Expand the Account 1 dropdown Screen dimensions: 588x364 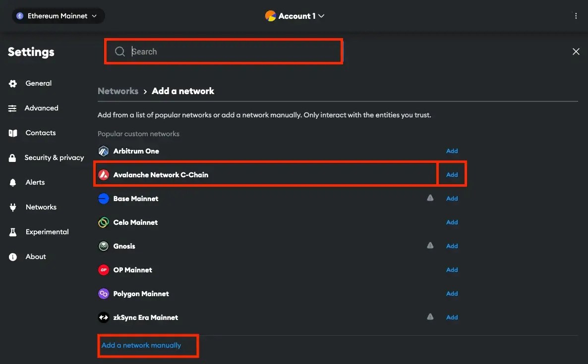point(295,15)
